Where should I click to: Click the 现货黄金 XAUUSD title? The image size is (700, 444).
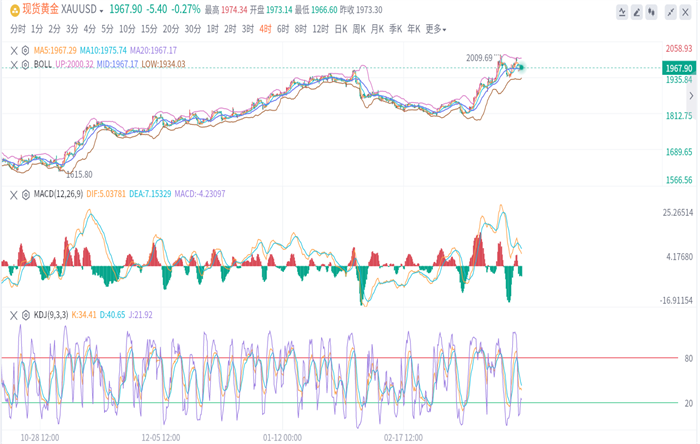pos(59,9)
